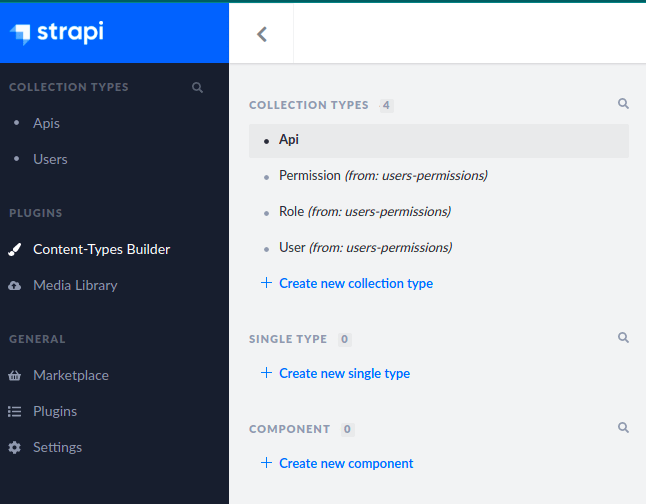This screenshot has height=504, width=646.
Task: Click the SINGLE TYPE heading
Action: 288,339
